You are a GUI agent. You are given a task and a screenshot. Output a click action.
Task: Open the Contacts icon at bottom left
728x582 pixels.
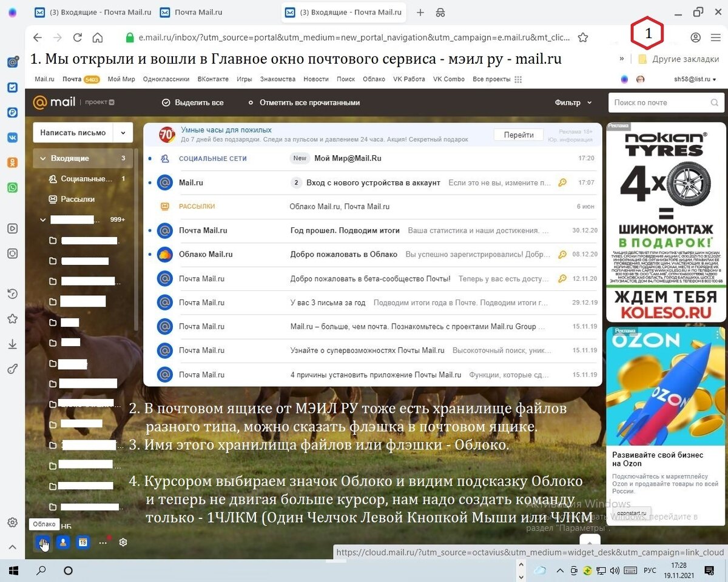tap(62, 542)
